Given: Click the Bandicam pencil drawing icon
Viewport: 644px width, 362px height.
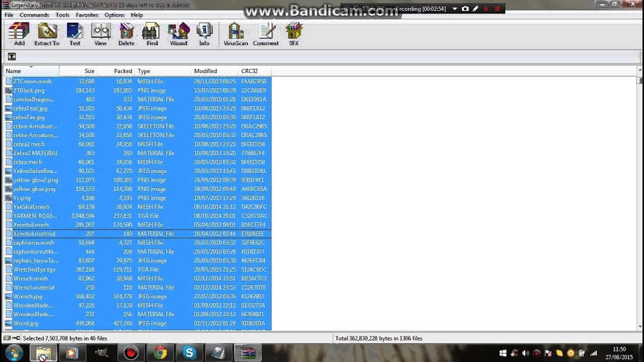Looking at the screenshot, I should click(476, 9).
